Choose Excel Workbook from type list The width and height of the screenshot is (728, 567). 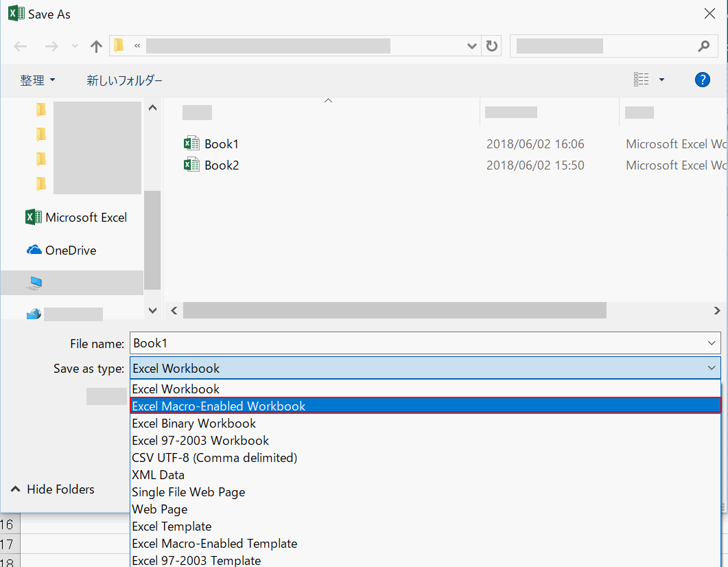(425, 389)
